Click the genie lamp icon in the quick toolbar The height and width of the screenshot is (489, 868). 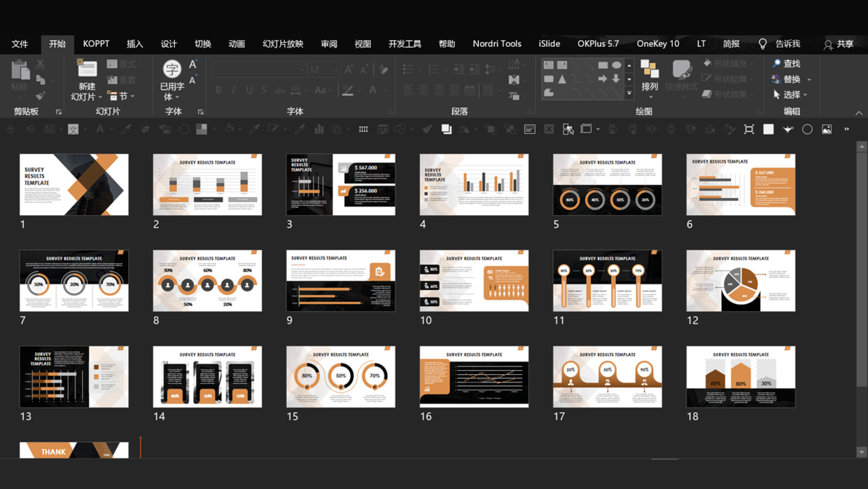point(787,130)
